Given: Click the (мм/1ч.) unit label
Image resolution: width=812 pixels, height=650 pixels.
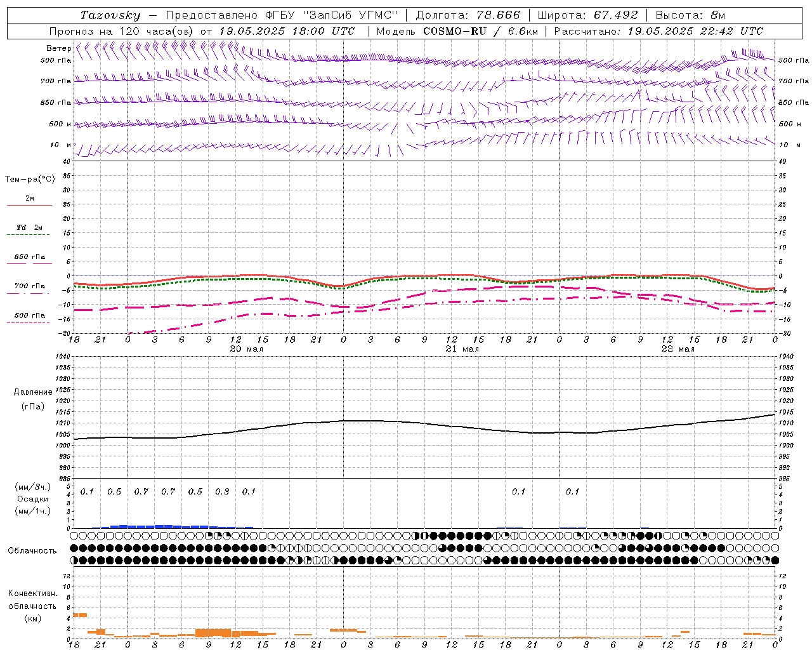Looking at the screenshot, I should coord(33,511).
